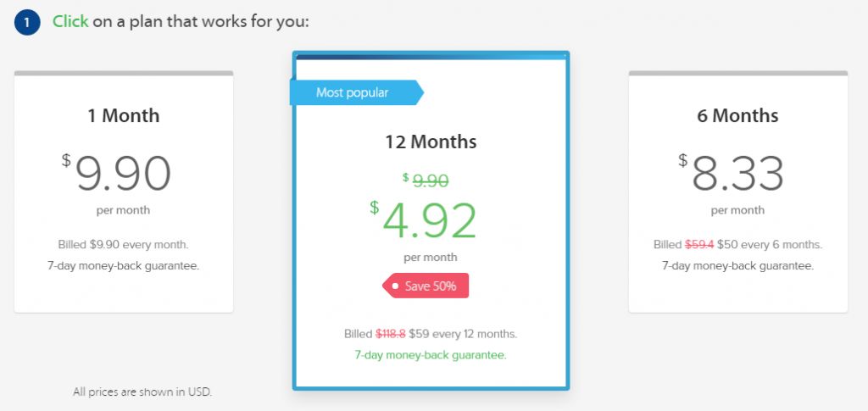Click the '12 Months' heading

[431, 142]
